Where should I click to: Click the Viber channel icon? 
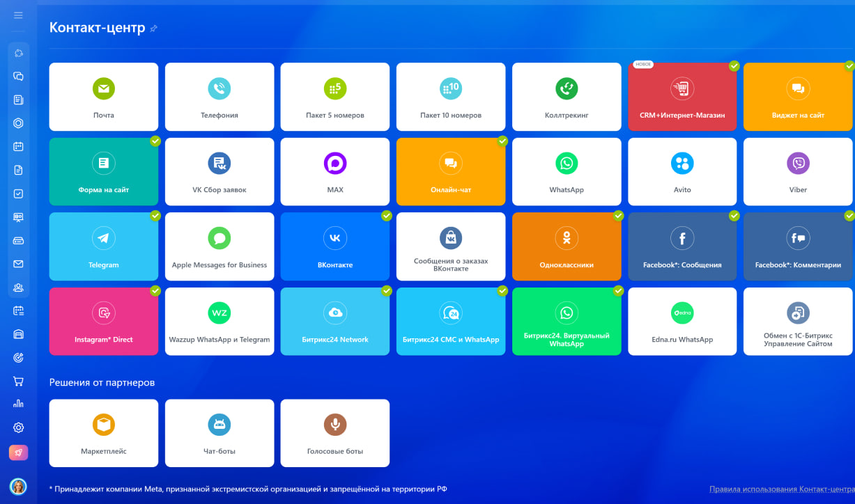798,164
